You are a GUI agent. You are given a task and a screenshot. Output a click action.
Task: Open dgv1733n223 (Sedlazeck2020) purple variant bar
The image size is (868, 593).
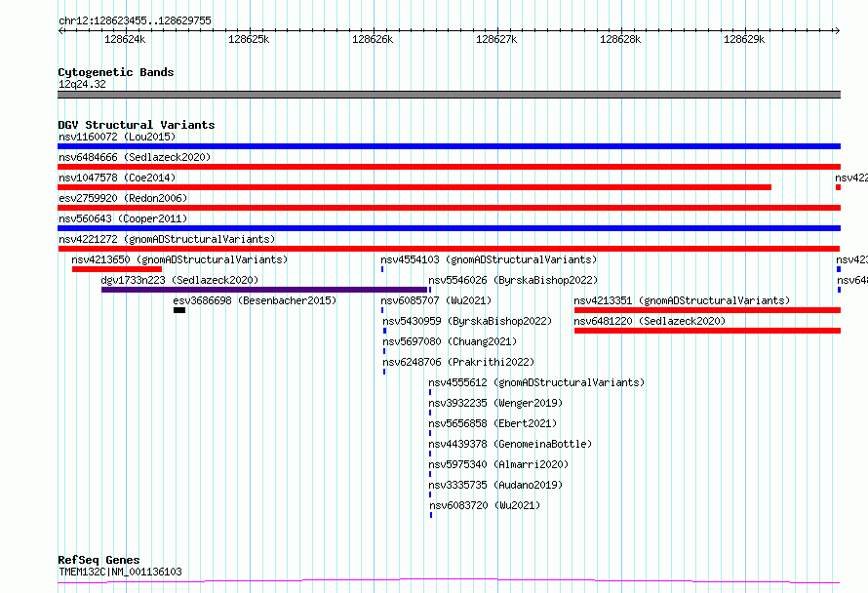[264, 290]
